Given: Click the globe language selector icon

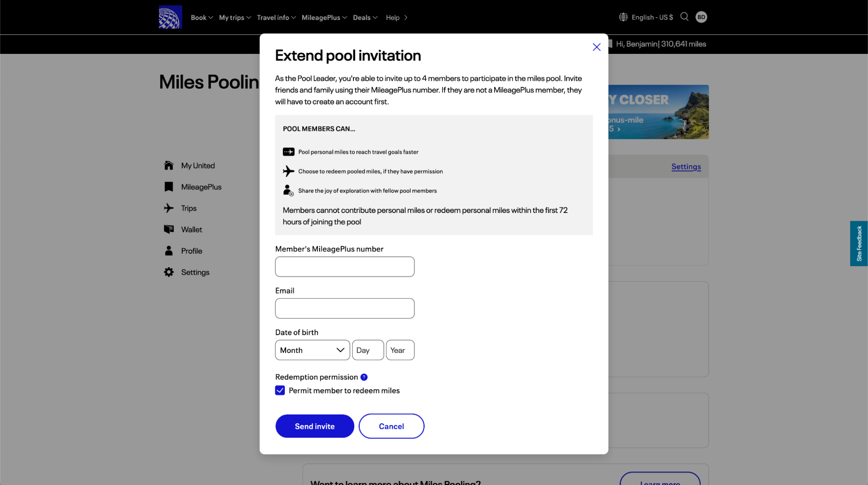Looking at the screenshot, I should coord(624,17).
